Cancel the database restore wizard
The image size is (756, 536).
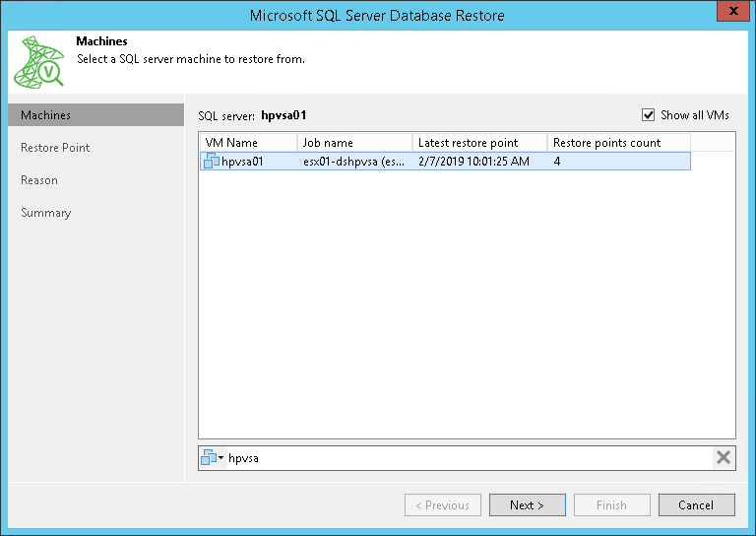(696, 505)
